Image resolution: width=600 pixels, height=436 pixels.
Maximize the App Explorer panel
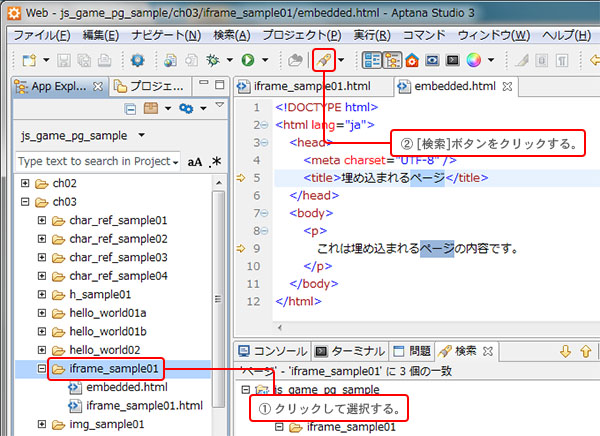point(220,85)
